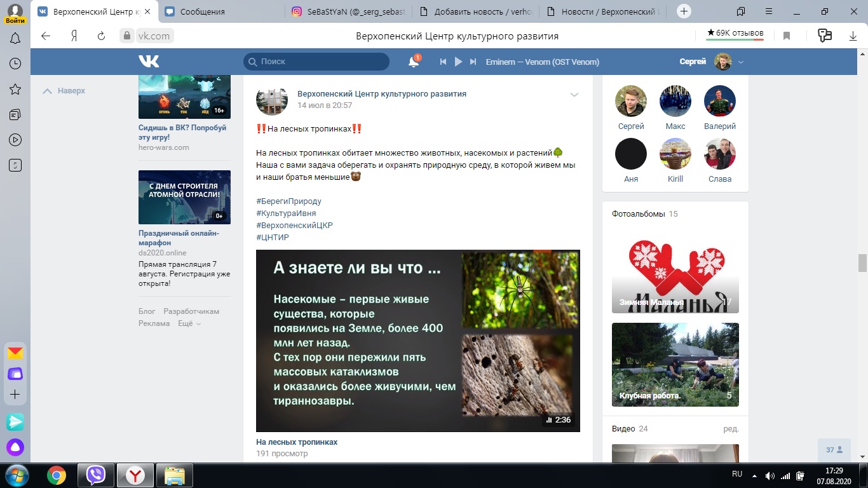This screenshot has width=868, height=488.
Task: Open File Explorer from the taskbar
Action: [175, 475]
